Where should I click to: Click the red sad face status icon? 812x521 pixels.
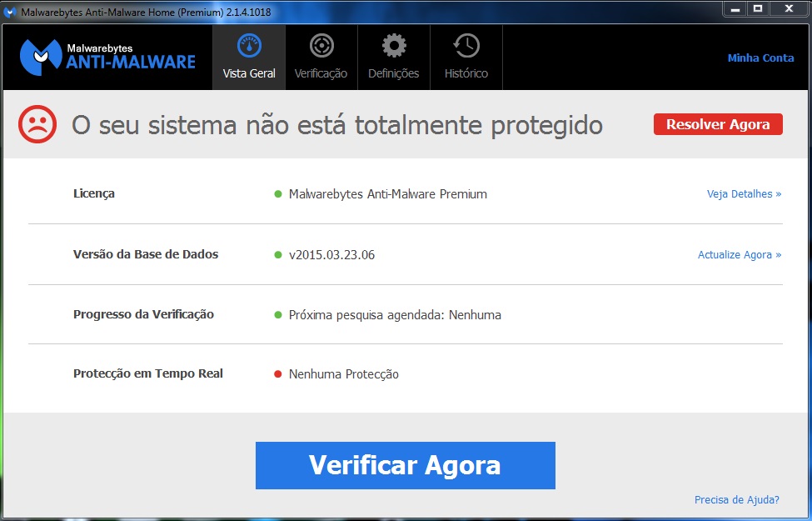point(37,124)
